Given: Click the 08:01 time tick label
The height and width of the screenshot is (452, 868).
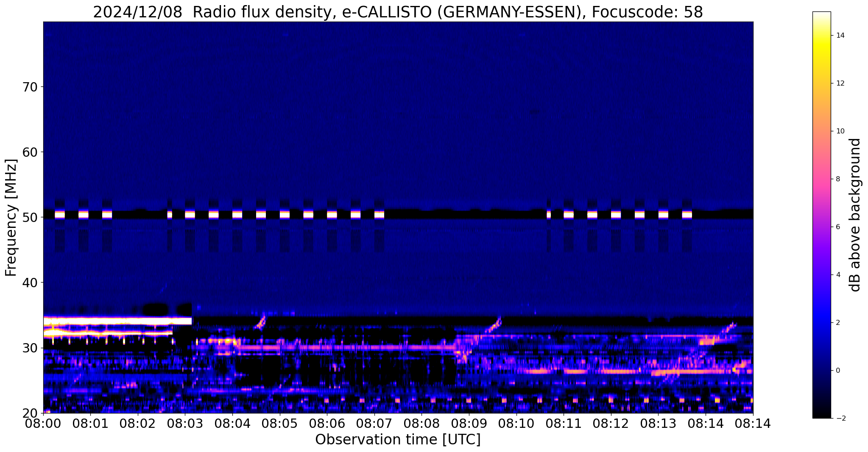Looking at the screenshot, I should [91, 423].
